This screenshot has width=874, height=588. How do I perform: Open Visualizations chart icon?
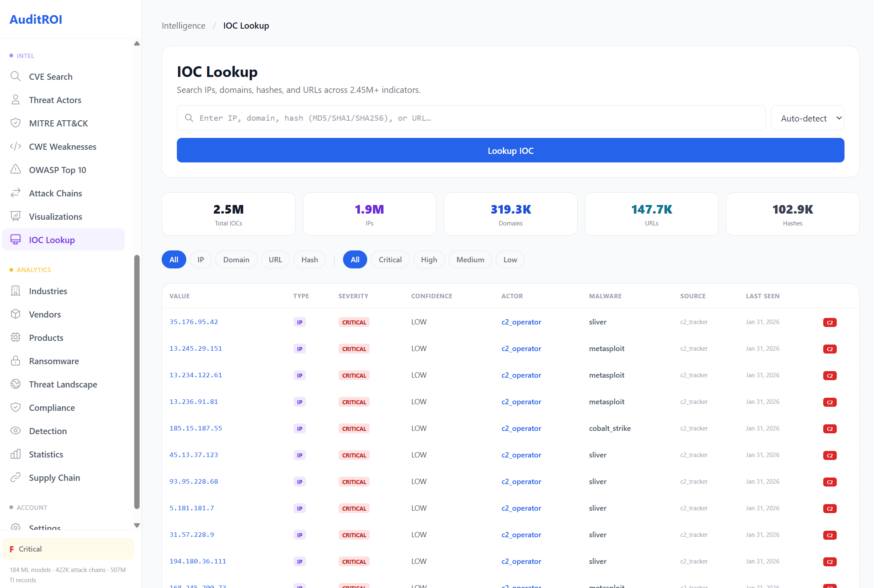click(16, 216)
